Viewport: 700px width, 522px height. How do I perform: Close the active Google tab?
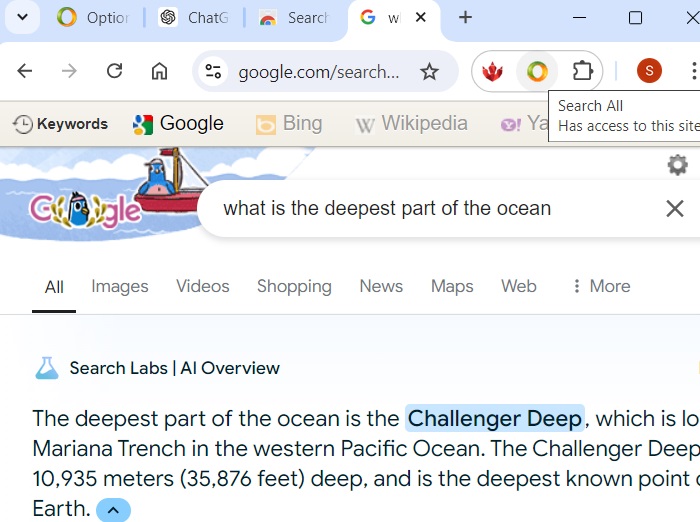click(x=420, y=17)
